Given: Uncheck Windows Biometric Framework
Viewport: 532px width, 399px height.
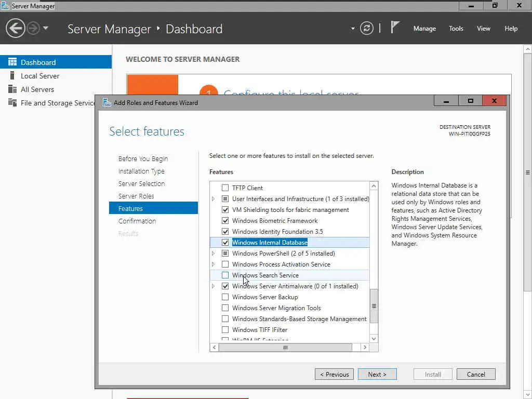Looking at the screenshot, I should tap(225, 220).
